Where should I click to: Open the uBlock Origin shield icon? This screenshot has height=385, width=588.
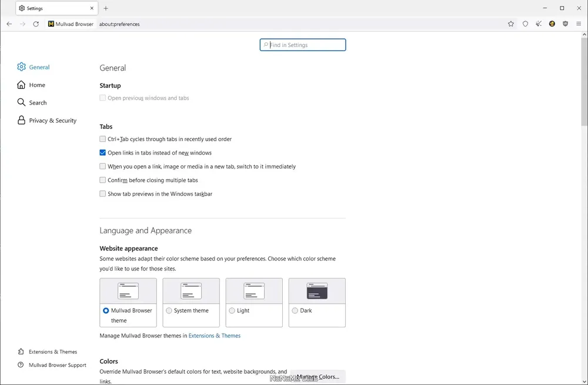[x=565, y=24]
